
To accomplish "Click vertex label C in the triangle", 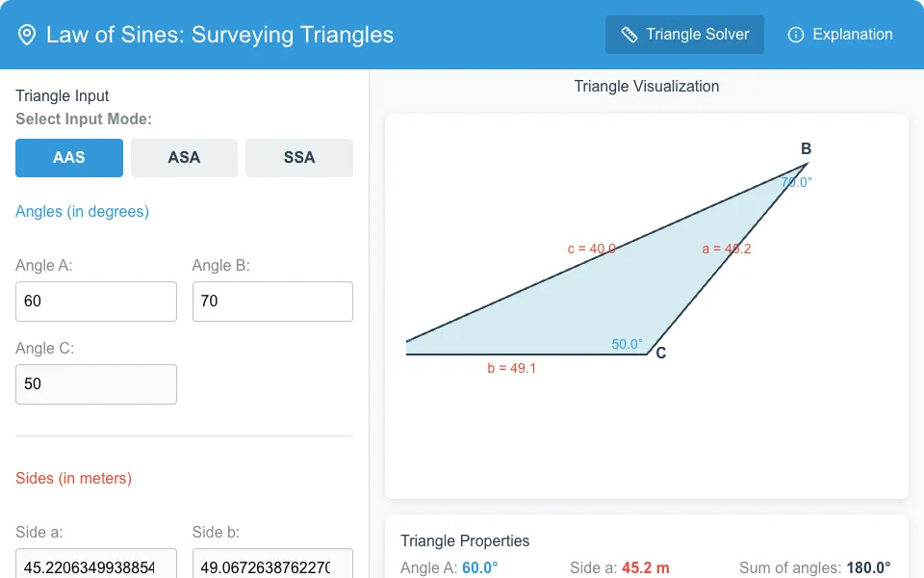I will tap(661, 353).
